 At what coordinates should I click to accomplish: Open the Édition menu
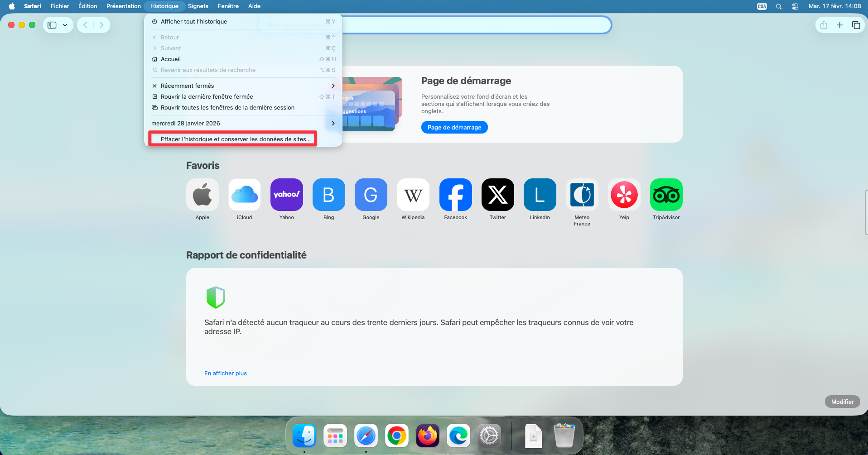(88, 6)
